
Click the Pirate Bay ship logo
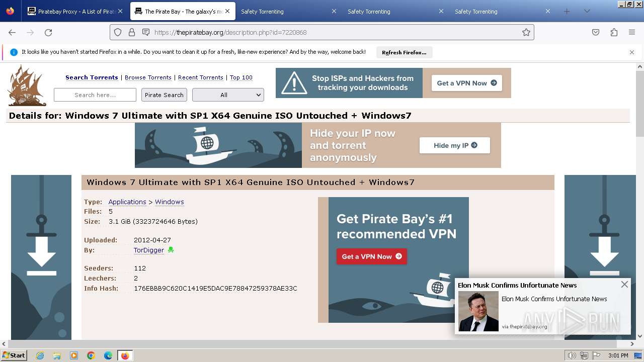pos(27,85)
